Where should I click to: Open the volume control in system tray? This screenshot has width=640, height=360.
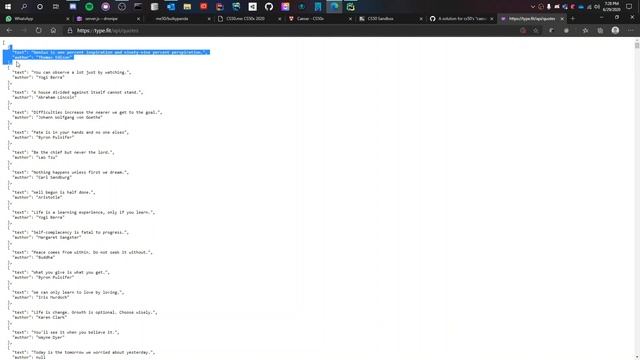(597, 7)
